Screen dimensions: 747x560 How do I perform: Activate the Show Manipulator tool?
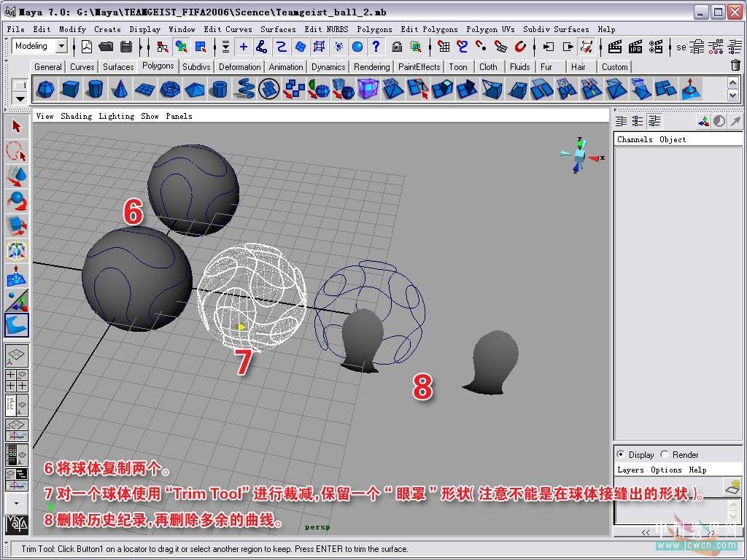[17, 300]
